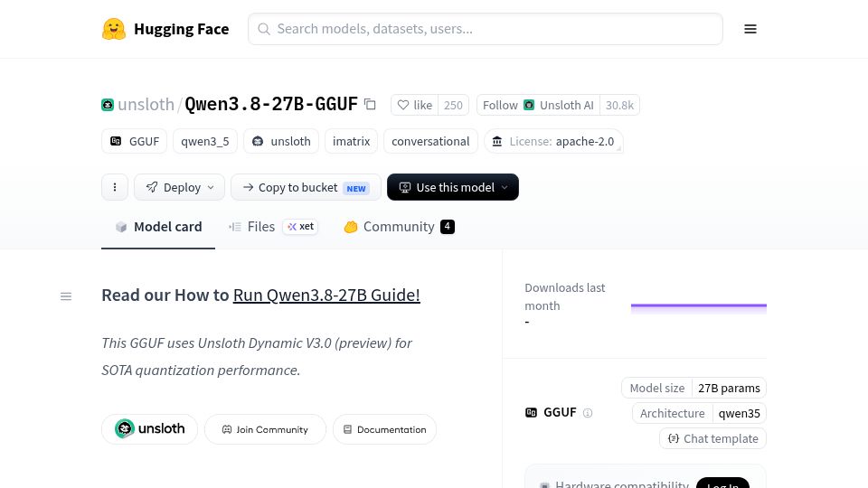Open the unsloth organization link
The height and width of the screenshot is (488, 868).
click(146, 104)
